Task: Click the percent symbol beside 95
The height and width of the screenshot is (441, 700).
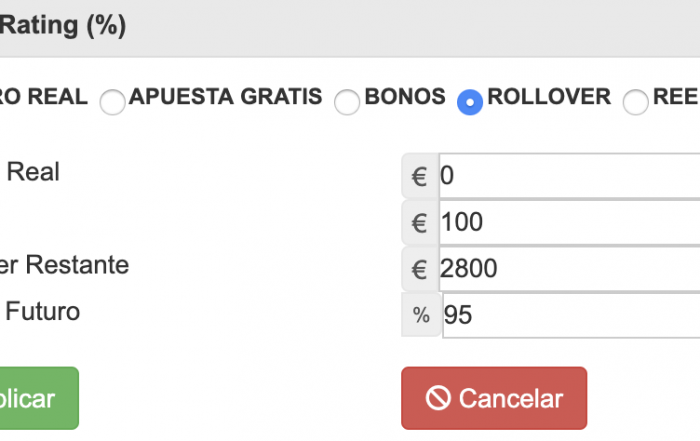Action: pos(421,315)
